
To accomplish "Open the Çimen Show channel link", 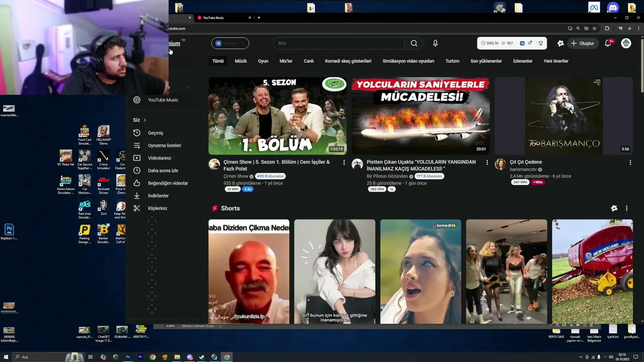I will [x=236, y=176].
